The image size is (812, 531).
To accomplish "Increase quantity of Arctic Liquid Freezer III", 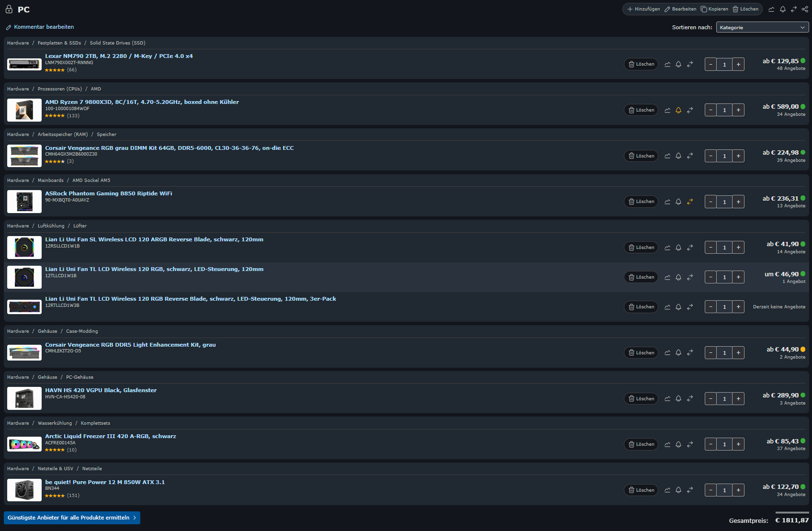I will [x=738, y=444].
